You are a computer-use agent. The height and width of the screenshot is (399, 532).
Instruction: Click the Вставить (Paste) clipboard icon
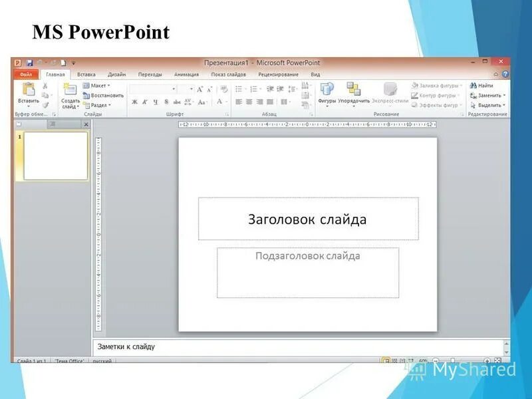click(x=29, y=90)
